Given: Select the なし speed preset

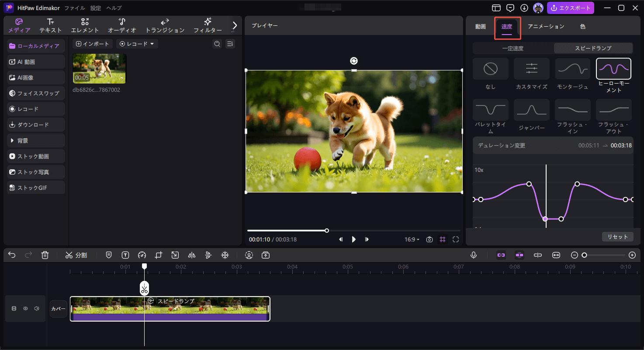Looking at the screenshot, I should pos(491,69).
